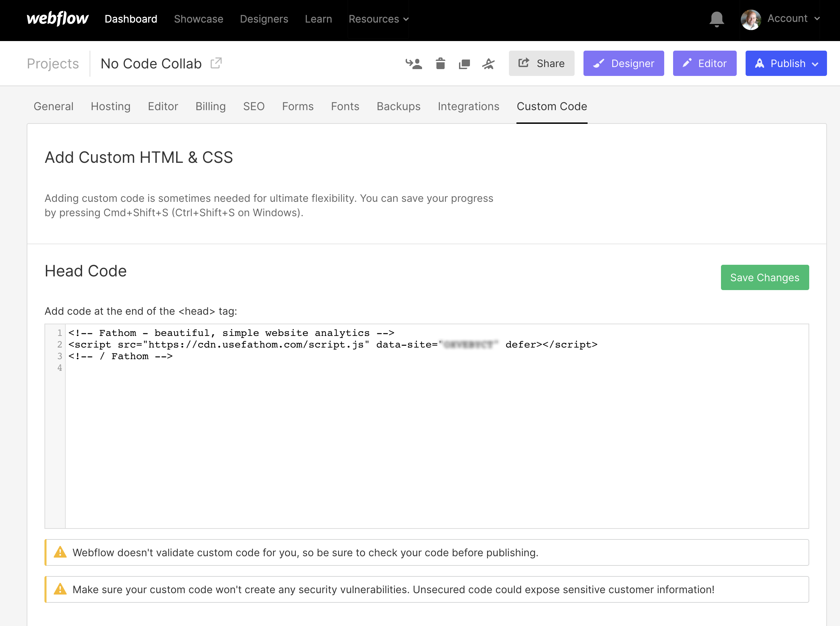840x626 pixels.
Task: Switch to the Integrations tab
Action: coord(468,106)
